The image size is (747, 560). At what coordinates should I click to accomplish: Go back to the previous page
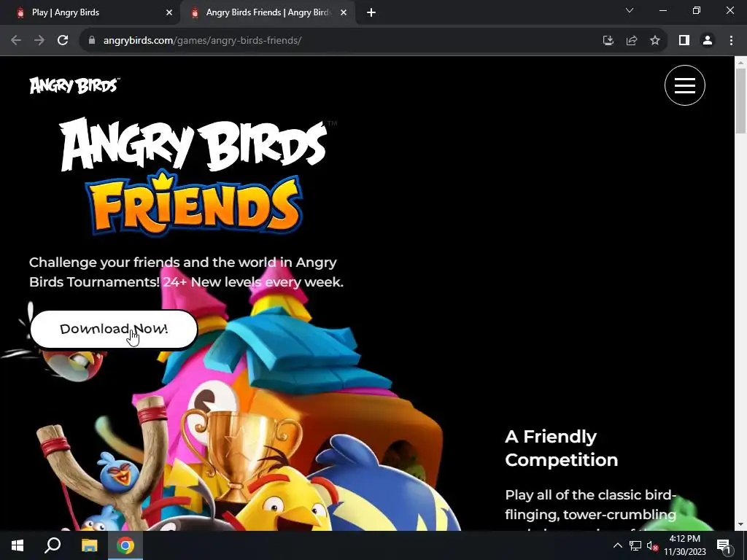click(16, 41)
